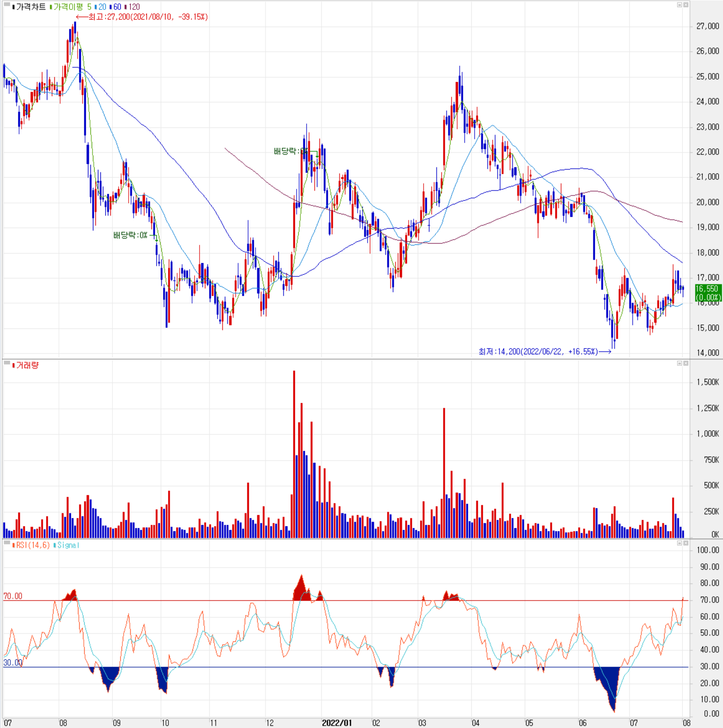Close the price chart panel
This screenshot has height=728, width=723.
(686, 5)
